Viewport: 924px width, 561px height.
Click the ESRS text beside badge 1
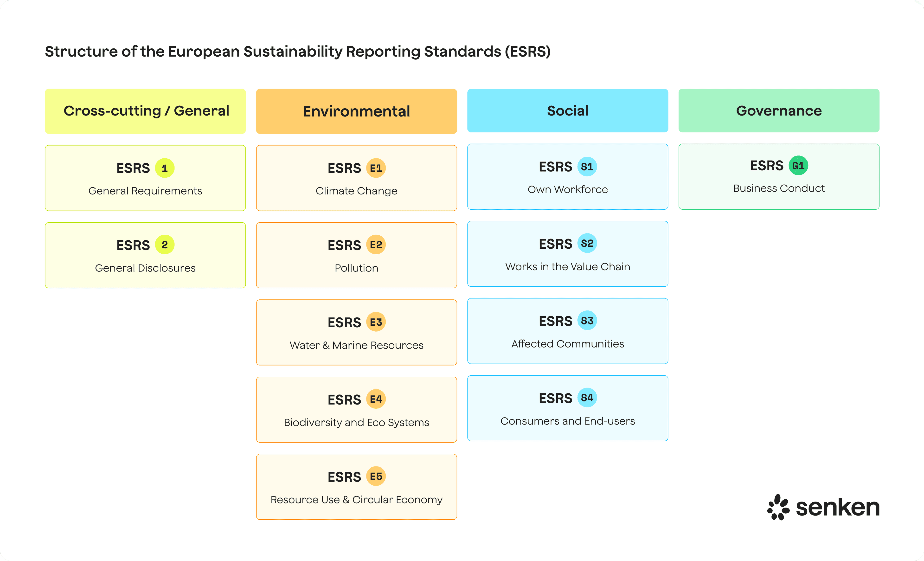(133, 168)
